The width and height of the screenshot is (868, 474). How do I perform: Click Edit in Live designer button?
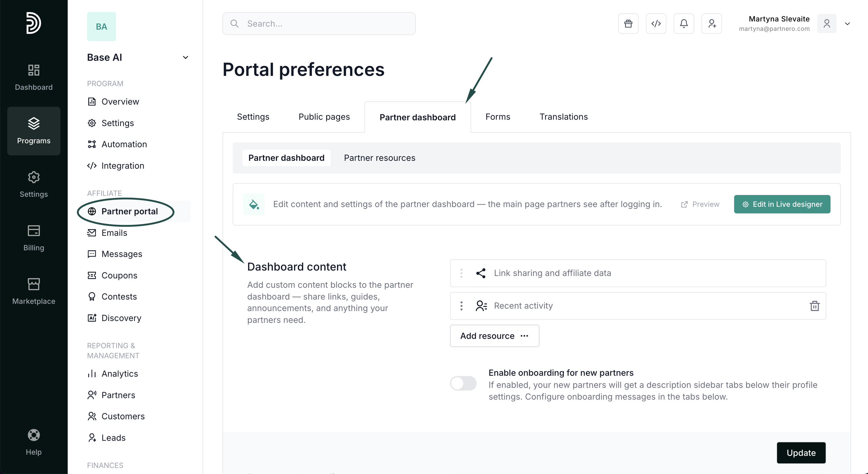pos(782,204)
